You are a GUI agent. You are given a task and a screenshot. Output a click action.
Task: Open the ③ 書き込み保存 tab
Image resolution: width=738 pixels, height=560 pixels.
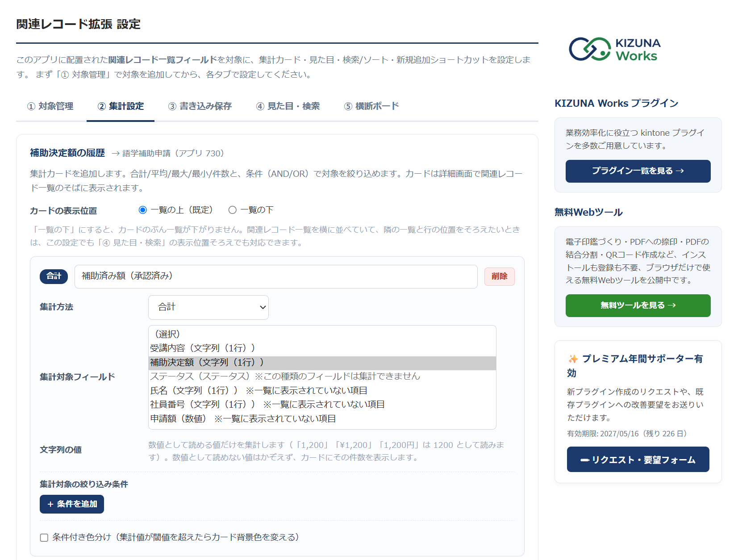pyautogui.click(x=200, y=106)
